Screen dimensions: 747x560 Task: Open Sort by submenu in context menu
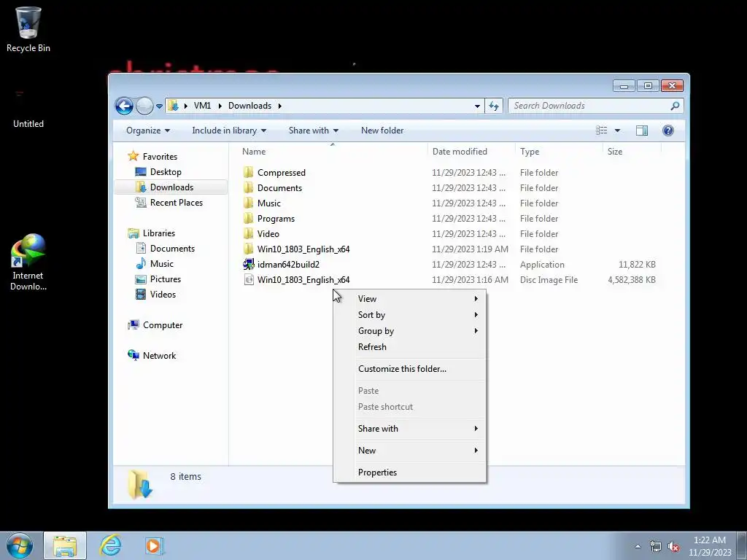point(410,315)
